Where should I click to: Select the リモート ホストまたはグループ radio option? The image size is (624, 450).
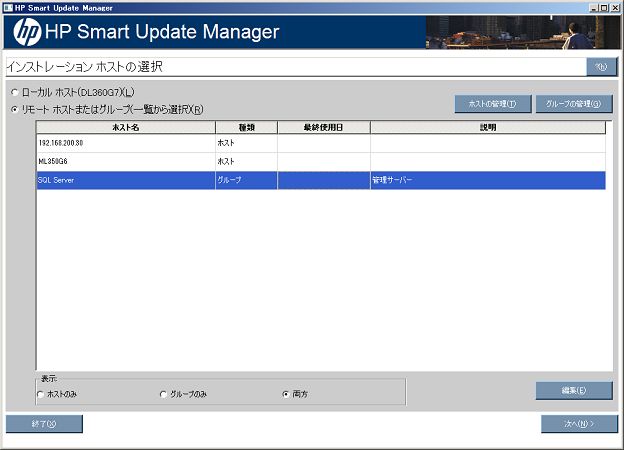tap(14, 109)
